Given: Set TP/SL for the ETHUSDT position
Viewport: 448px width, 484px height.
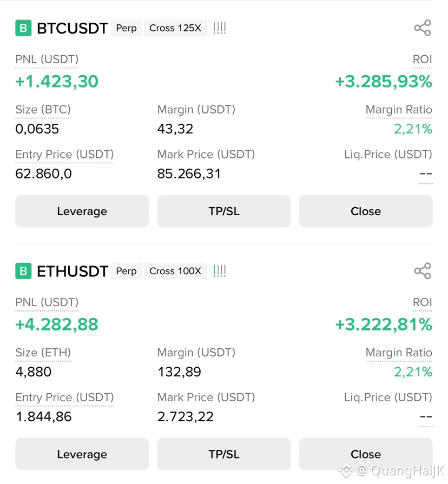Looking at the screenshot, I should click(224, 454).
